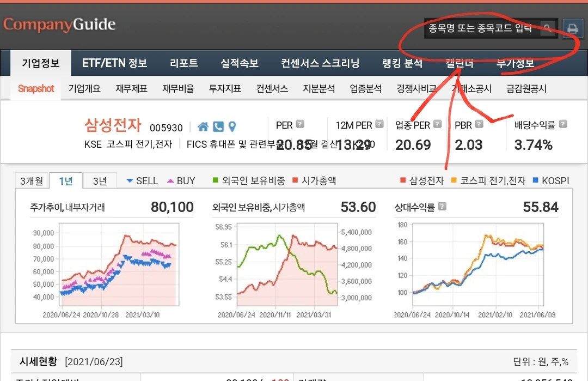Open the ETF/ETN 정보 tab
Screen dimensions: 588x381
click(114, 63)
